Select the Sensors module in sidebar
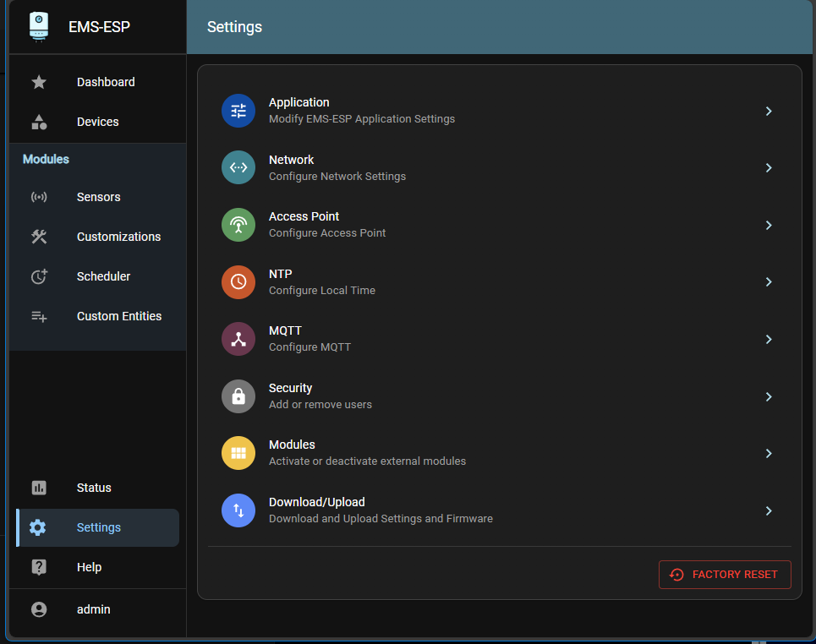Image resolution: width=816 pixels, height=644 pixels. [96, 197]
